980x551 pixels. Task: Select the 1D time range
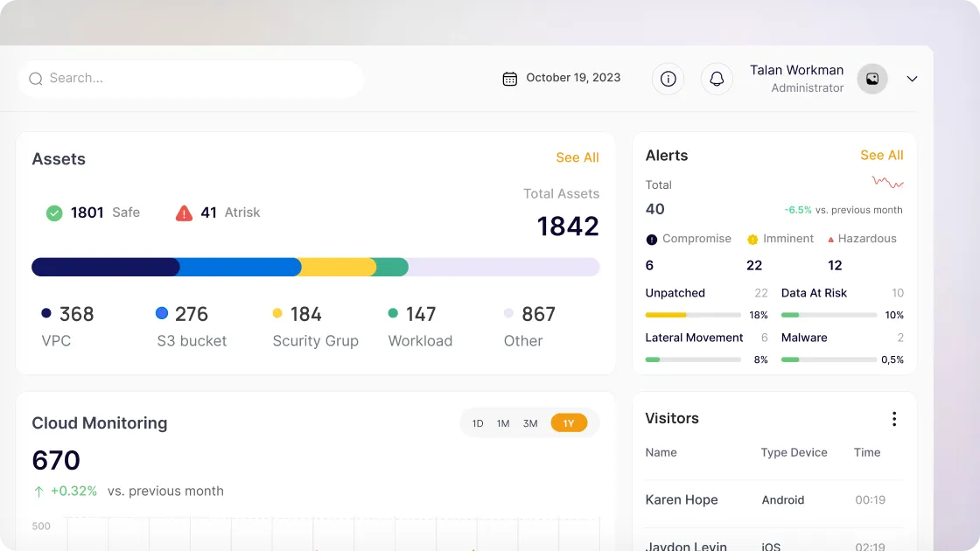click(478, 423)
